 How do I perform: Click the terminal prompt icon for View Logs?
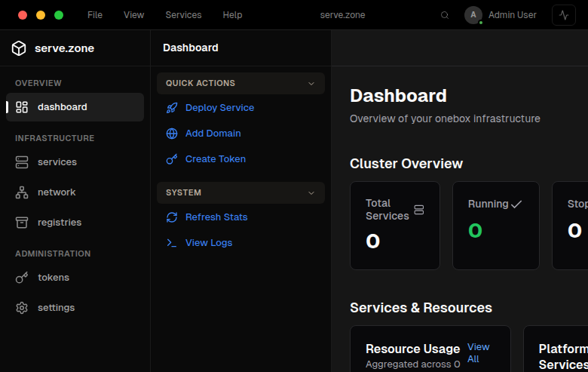pyautogui.click(x=172, y=243)
